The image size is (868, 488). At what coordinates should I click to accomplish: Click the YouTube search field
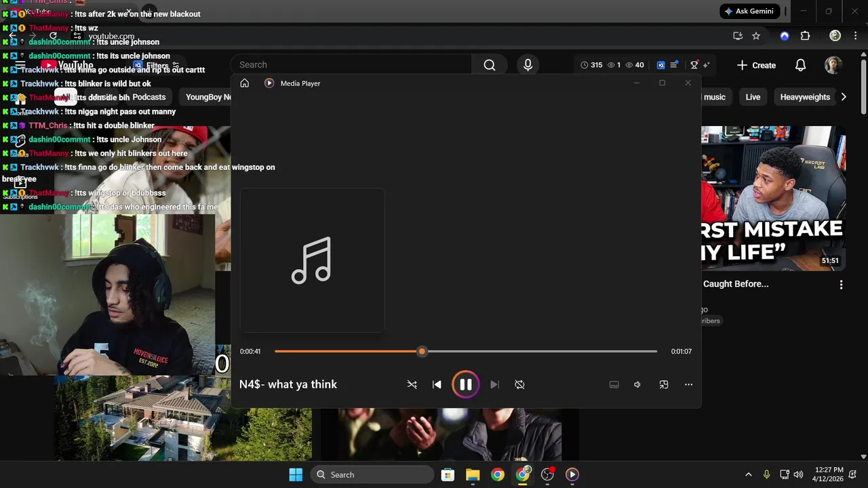coord(351,65)
